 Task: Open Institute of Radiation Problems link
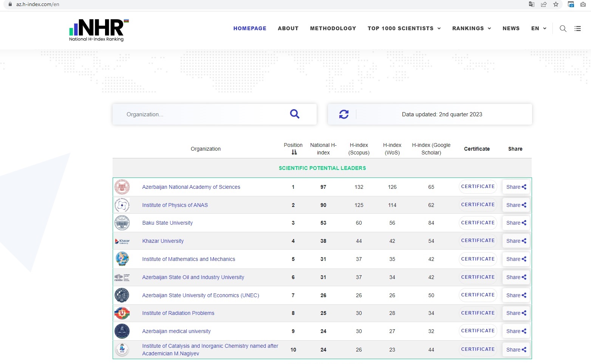point(178,313)
